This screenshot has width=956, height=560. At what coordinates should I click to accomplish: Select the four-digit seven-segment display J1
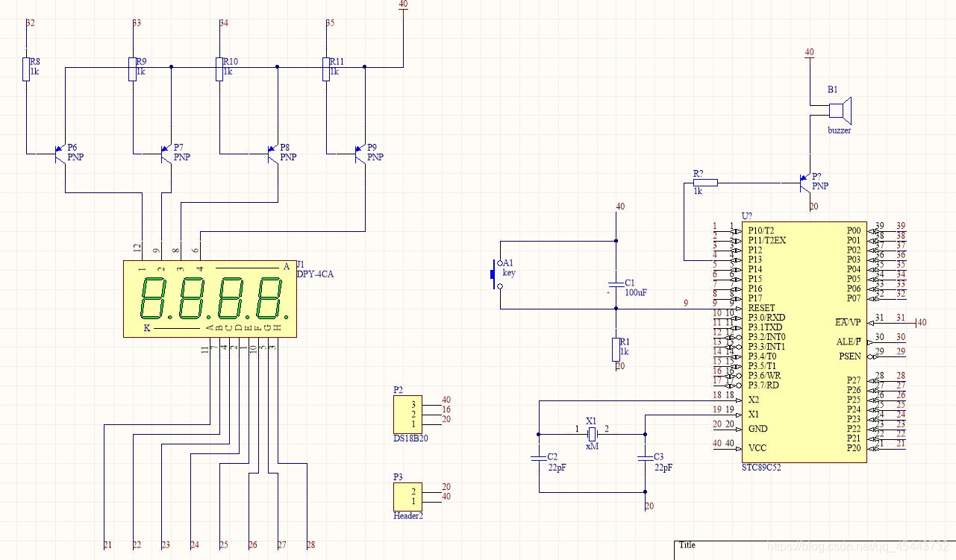coord(209,298)
